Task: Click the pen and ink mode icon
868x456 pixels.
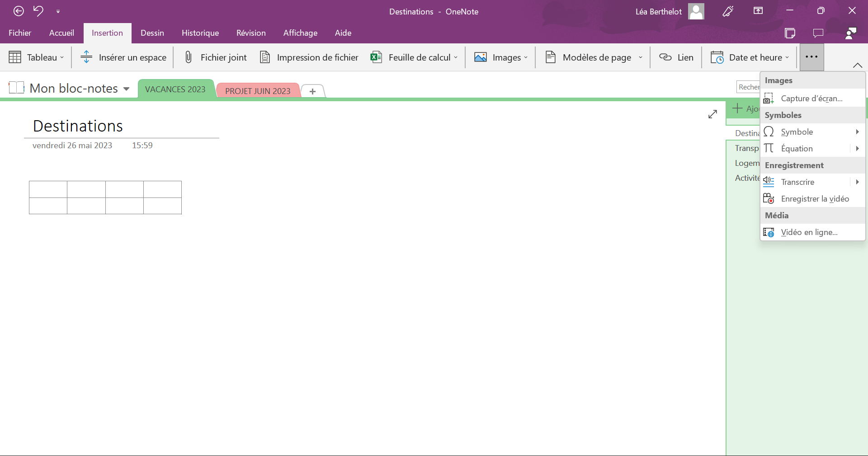Action: click(x=728, y=11)
